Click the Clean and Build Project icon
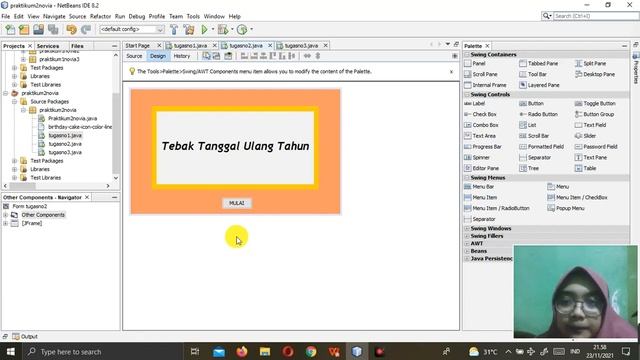Screen dimensions: 640x360 (x=189, y=29)
